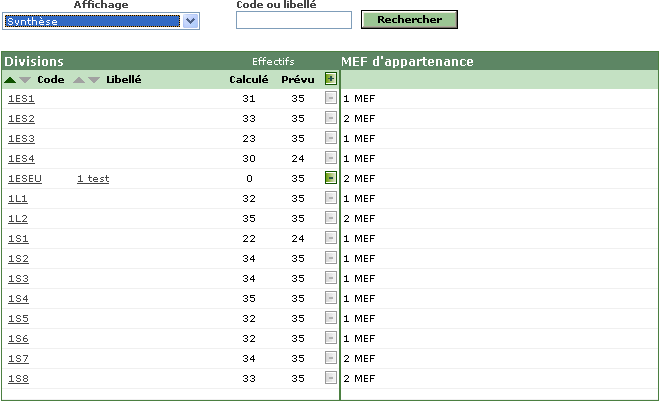Sort by Libellé descending arrow

(x=94, y=80)
